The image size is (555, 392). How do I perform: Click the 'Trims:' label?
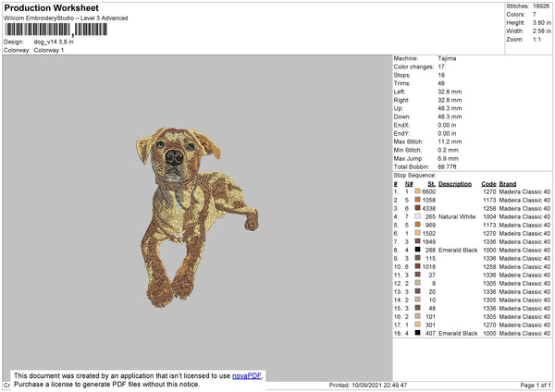(x=402, y=83)
